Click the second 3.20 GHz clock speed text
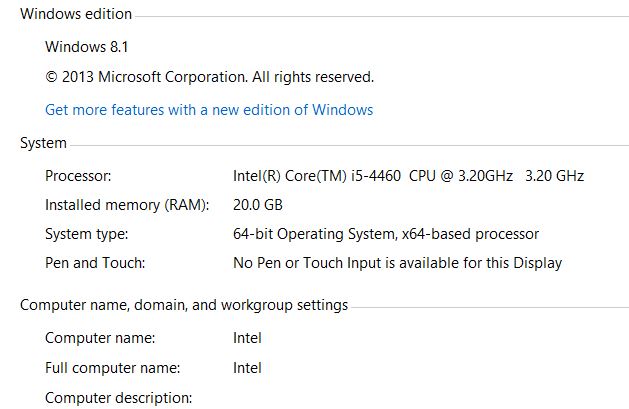This screenshot has height=409, width=629. click(554, 176)
